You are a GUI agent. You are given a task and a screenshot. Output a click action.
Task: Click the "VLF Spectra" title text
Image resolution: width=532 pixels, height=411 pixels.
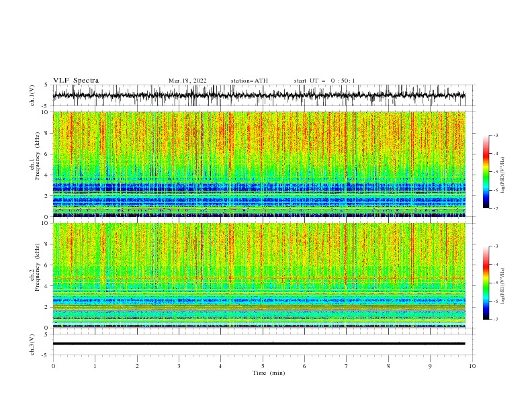pyautogui.click(x=76, y=81)
